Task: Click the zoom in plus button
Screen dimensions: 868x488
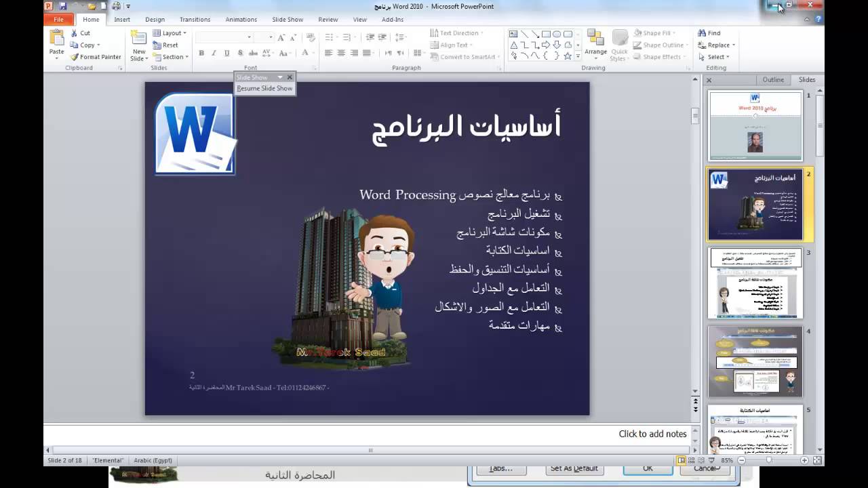Action: 804,460
